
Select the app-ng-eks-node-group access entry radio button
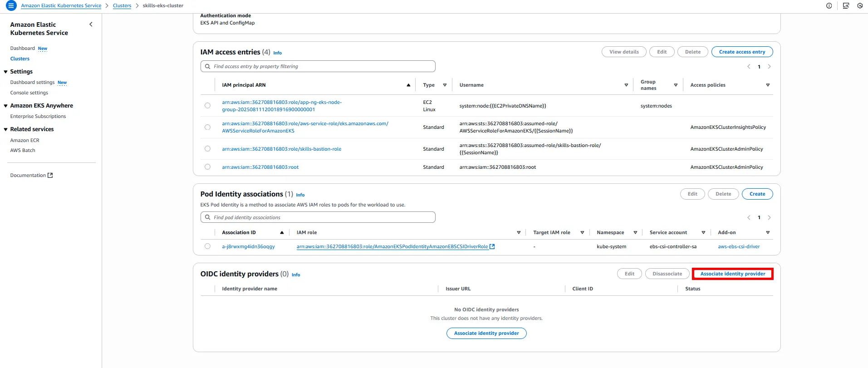point(207,106)
